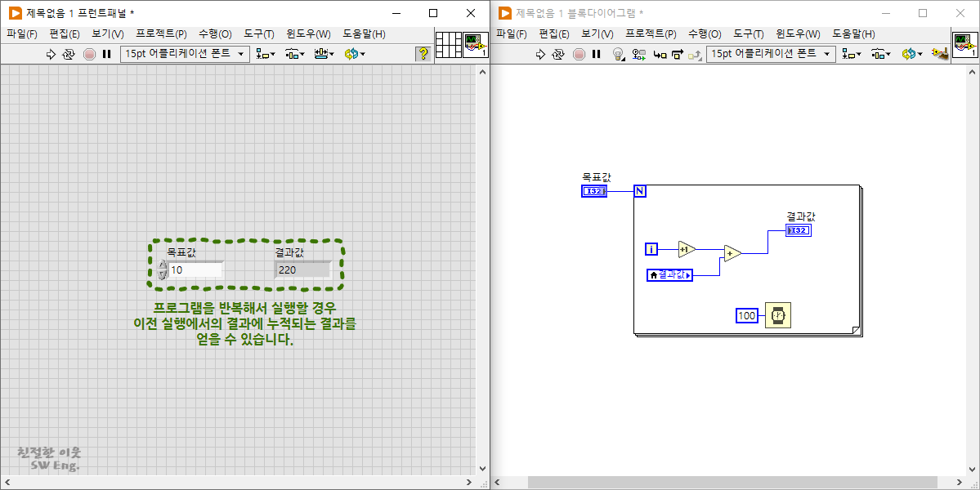Select For Loop count terminal N
Screen dimensions: 980x490
tap(640, 191)
